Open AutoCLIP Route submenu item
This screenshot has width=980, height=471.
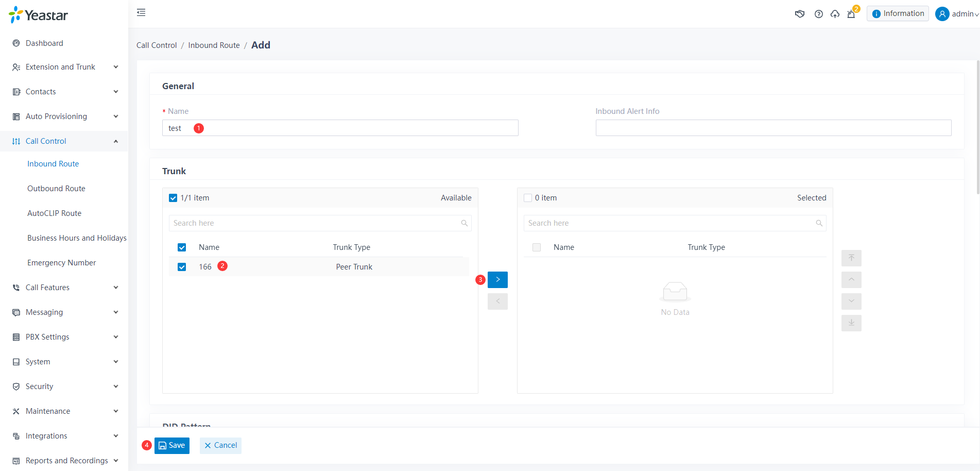(54, 213)
